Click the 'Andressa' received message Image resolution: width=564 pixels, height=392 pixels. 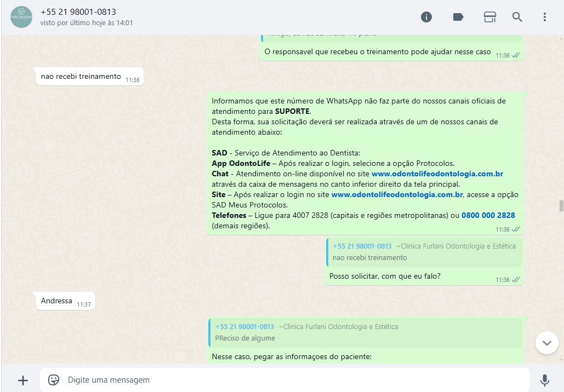[x=56, y=301]
